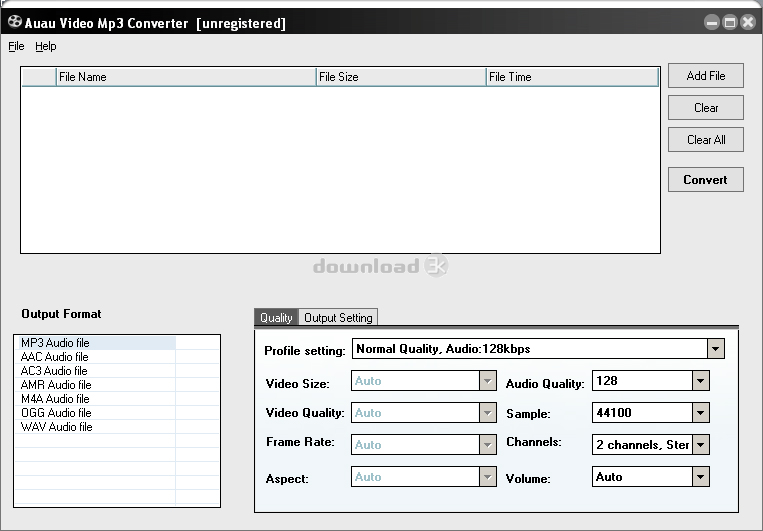This screenshot has height=531, width=763.
Task: Minimize the converter window
Action: [x=712, y=22]
